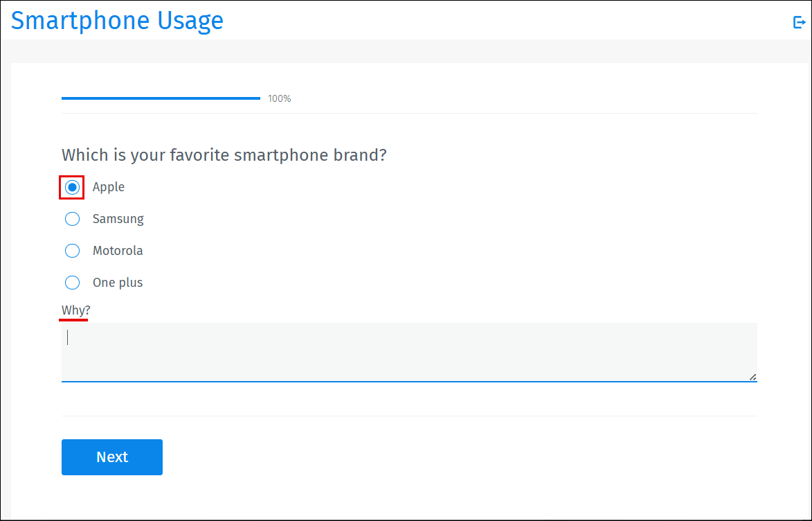Viewport: 812px width, 521px height.
Task: Click the Why? label above the text box
Action: tap(73, 310)
